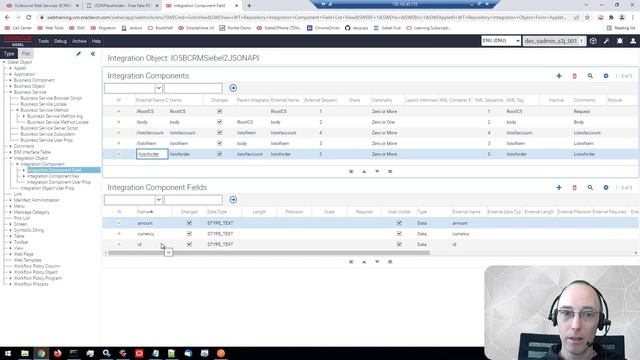This screenshot has width=640, height=360.
Task: Toggle Changed checkbox for body row
Action: (220, 122)
